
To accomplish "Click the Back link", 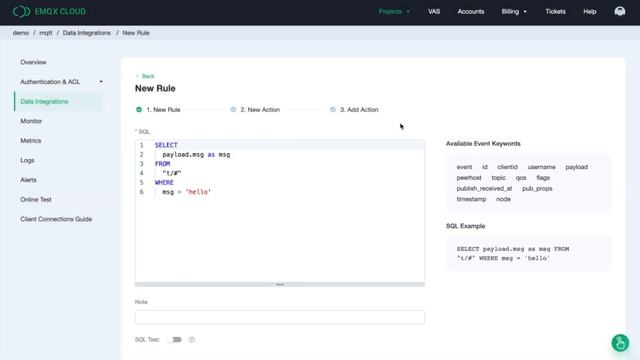I will click(145, 76).
